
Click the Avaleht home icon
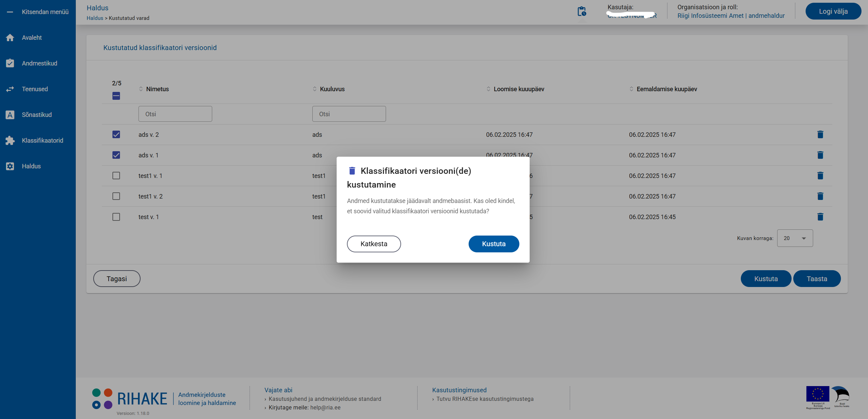10,38
